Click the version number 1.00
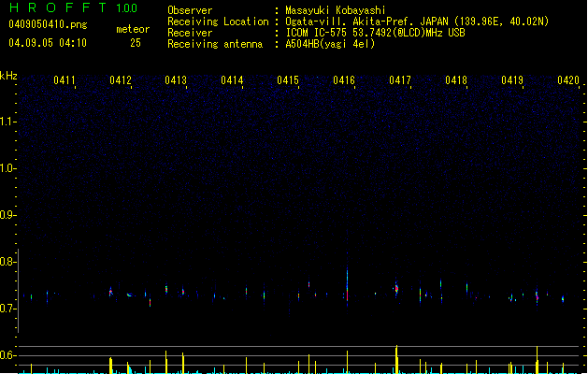This screenshot has width=588, height=374. (x=126, y=7)
